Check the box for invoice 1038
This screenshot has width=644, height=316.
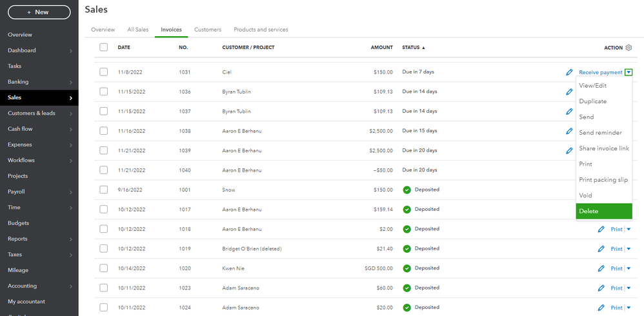[104, 131]
